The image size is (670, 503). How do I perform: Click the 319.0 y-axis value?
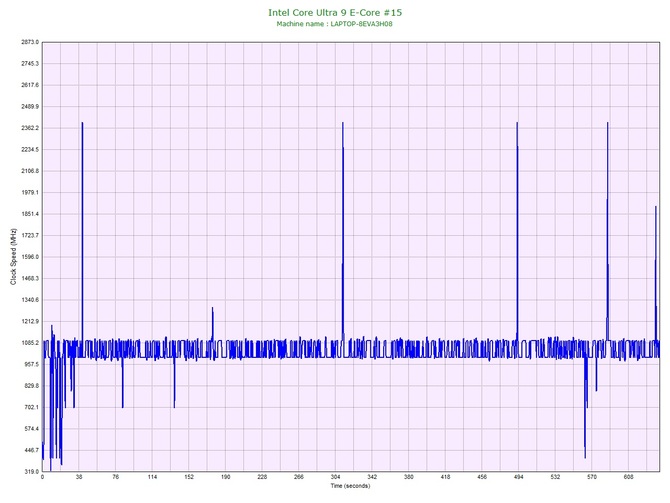pos(31,471)
